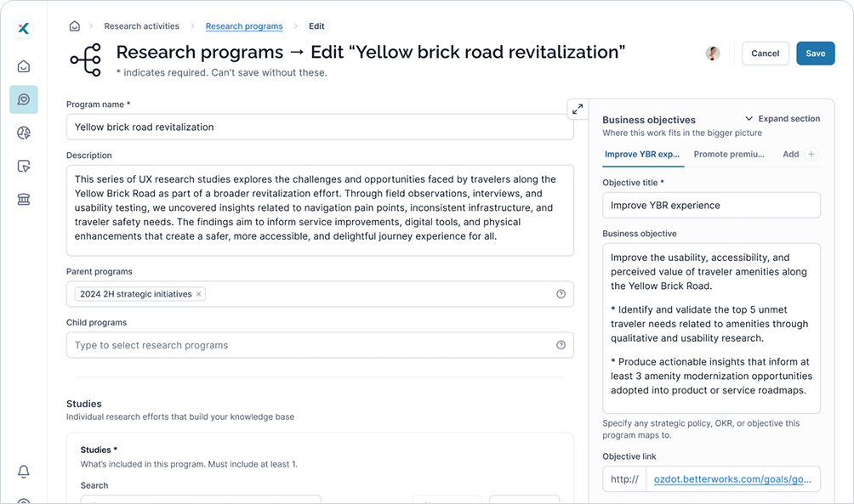Screen dimensions: 854x504
Task: Save the research program
Action: (x=816, y=54)
